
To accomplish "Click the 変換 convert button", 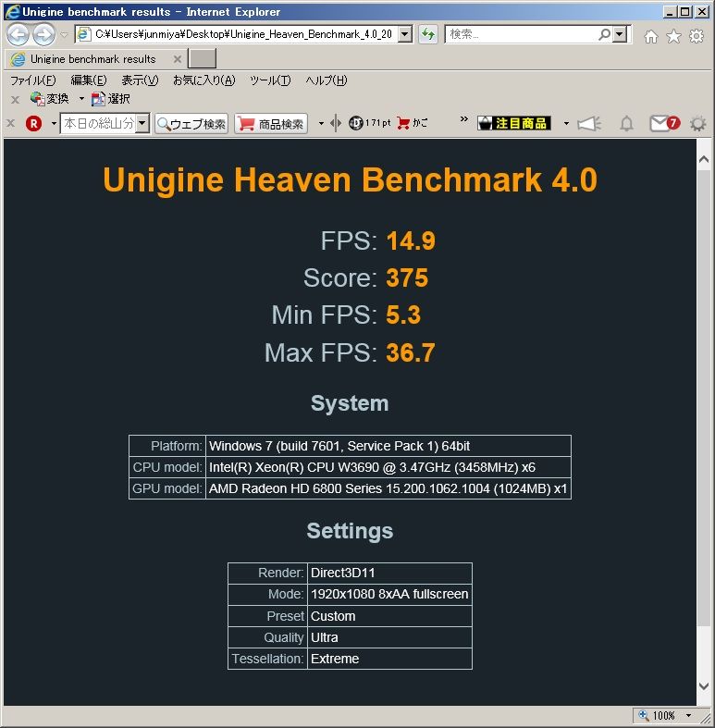I will coord(50,98).
